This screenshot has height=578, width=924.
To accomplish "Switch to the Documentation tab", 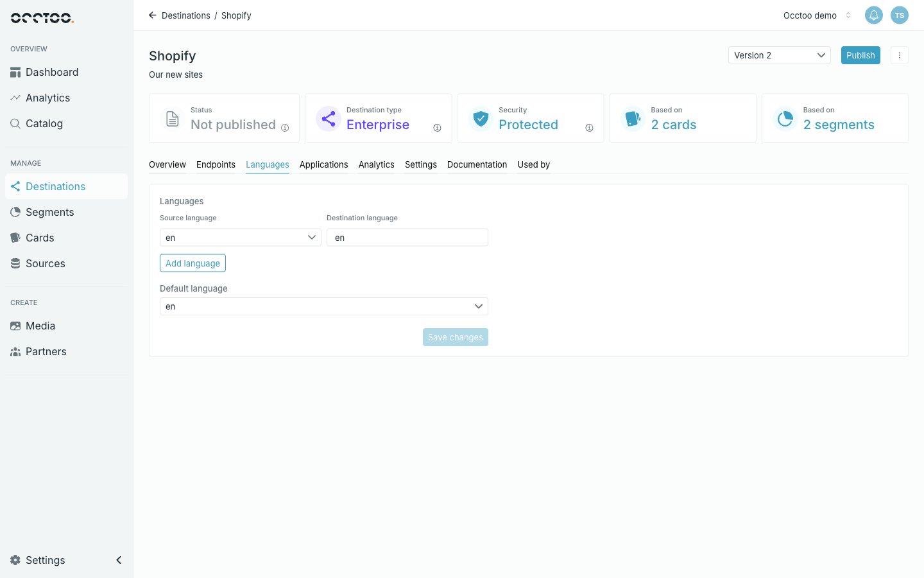I will 477,165.
